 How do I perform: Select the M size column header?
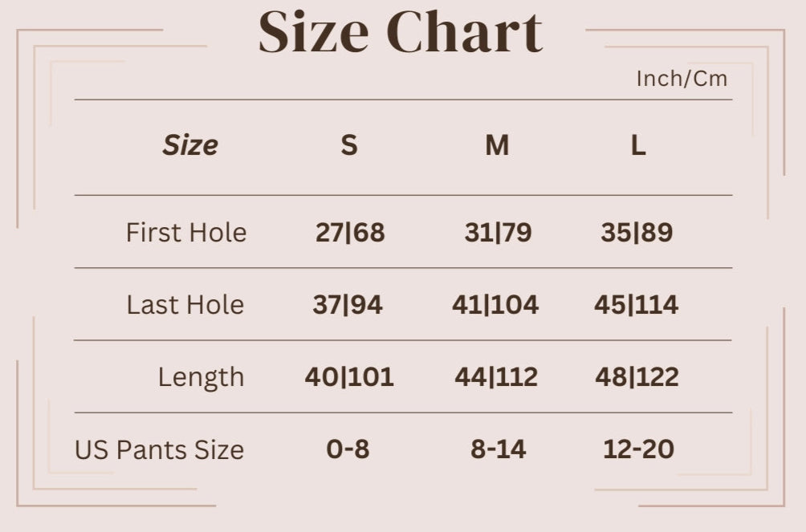[497, 145]
